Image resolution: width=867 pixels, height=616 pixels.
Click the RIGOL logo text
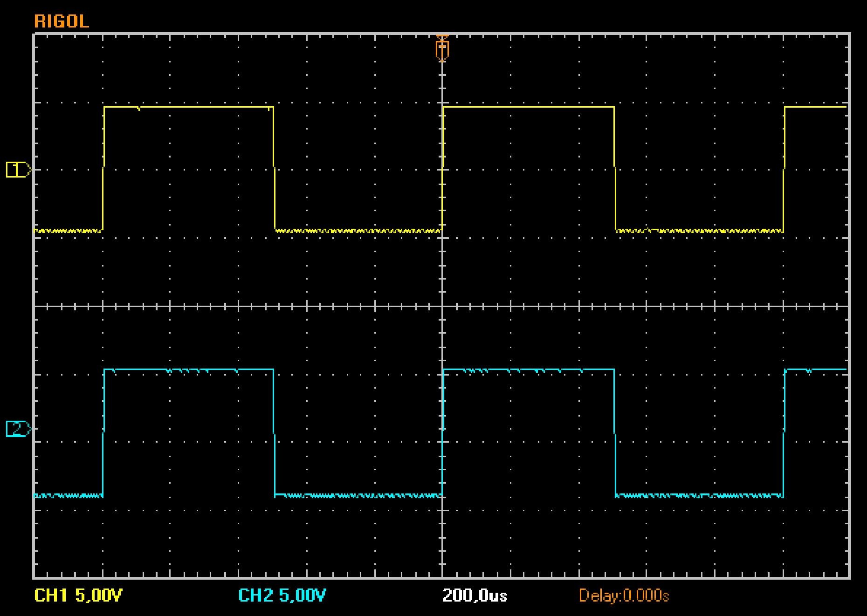pyautogui.click(x=62, y=21)
